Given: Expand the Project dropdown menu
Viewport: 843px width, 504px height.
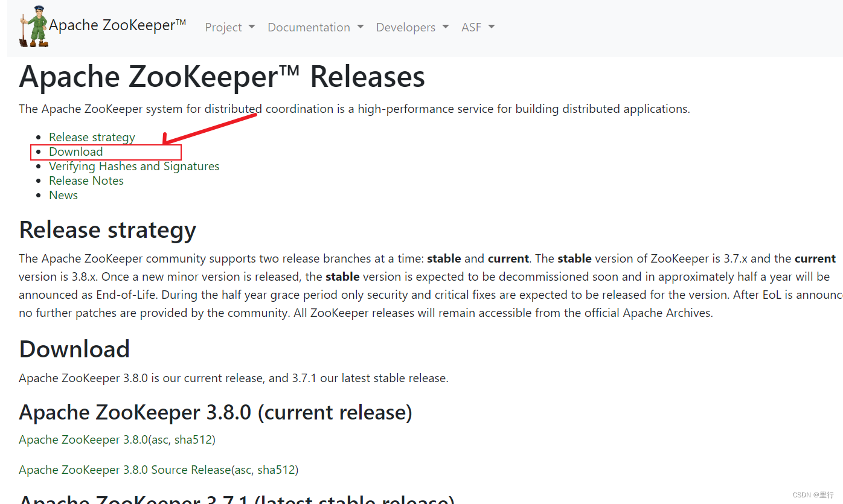Looking at the screenshot, I should [230, 27].
